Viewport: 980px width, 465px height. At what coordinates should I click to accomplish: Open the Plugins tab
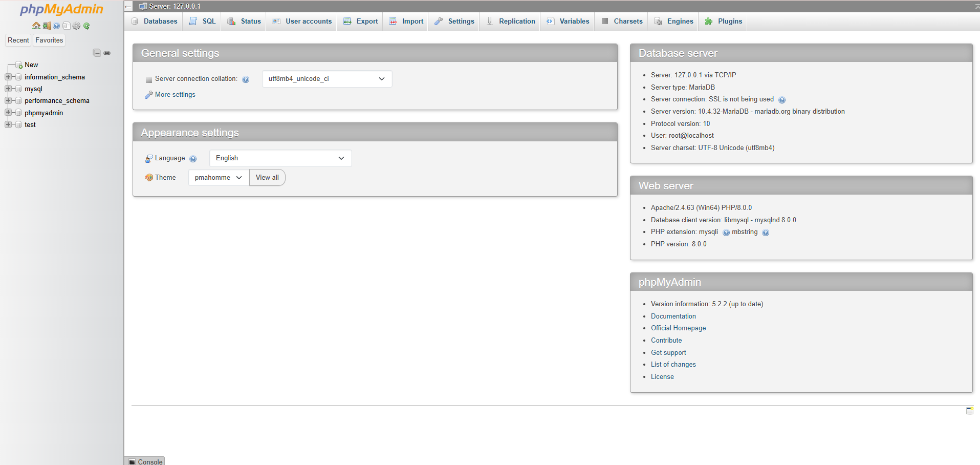coord(723,22)
